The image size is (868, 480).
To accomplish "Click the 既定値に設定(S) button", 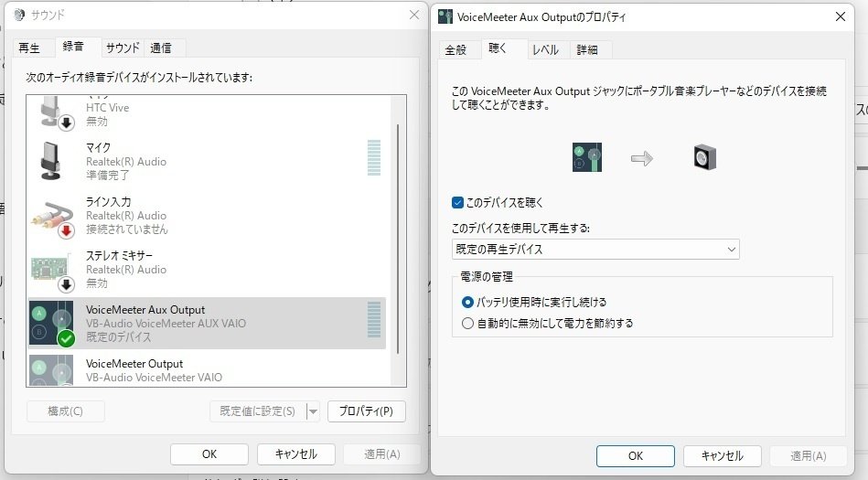I will pyautogui.click(x=258, y=411).
